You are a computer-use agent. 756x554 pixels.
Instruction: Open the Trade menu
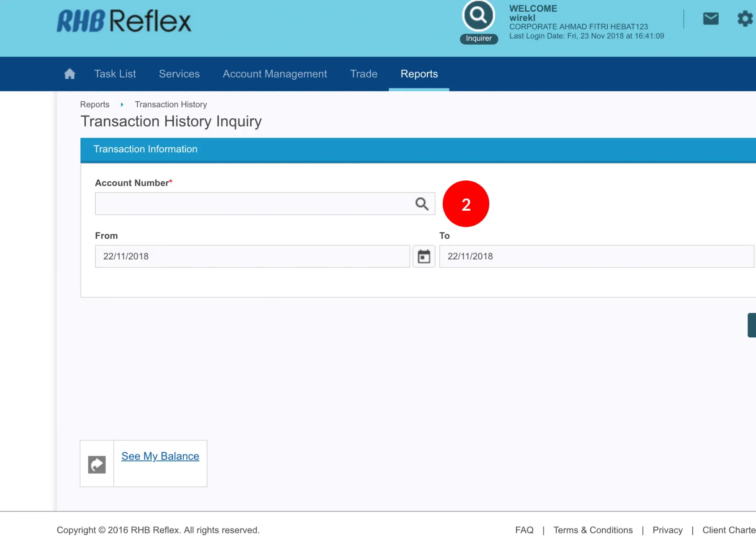point(364,74)
